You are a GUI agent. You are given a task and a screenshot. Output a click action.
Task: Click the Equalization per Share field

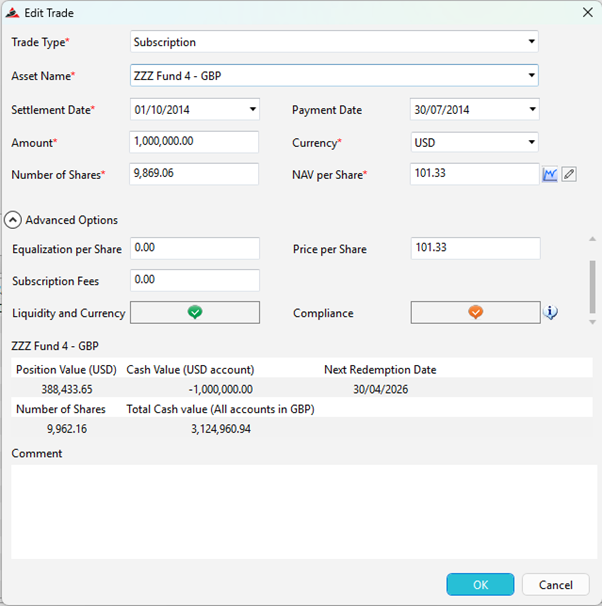195,248
